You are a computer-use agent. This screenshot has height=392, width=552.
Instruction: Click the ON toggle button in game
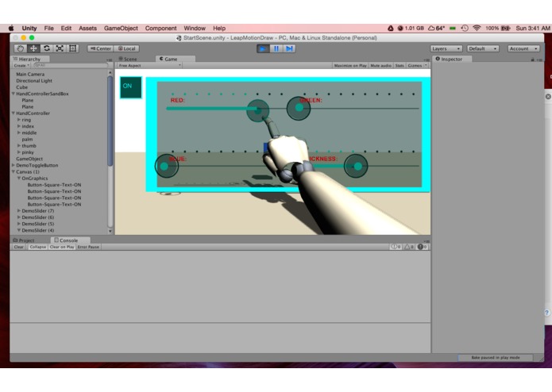(131, 86)
